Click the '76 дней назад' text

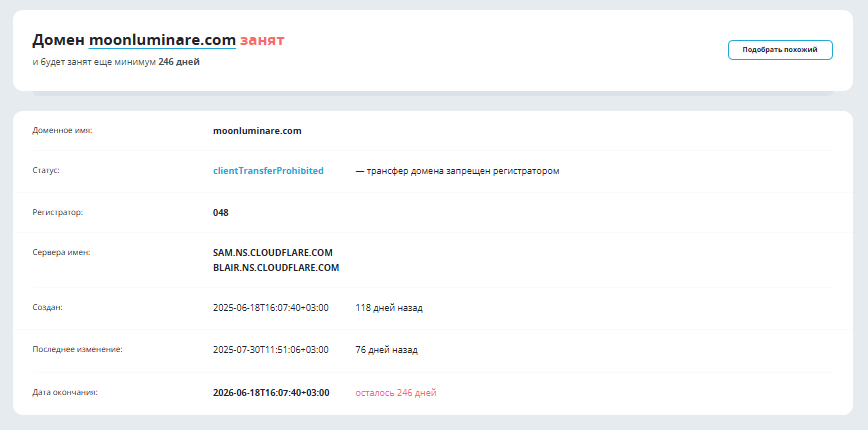pyautogui.click(x=386, y=350)
